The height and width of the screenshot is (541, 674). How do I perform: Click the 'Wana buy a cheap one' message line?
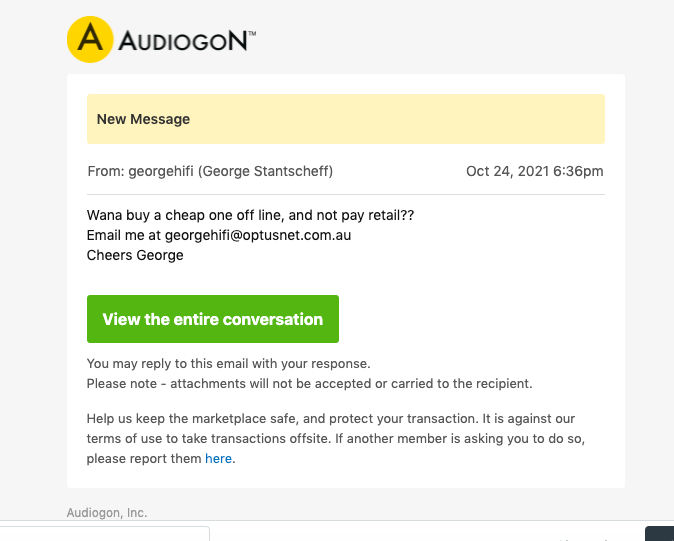[x=250, y=215]
